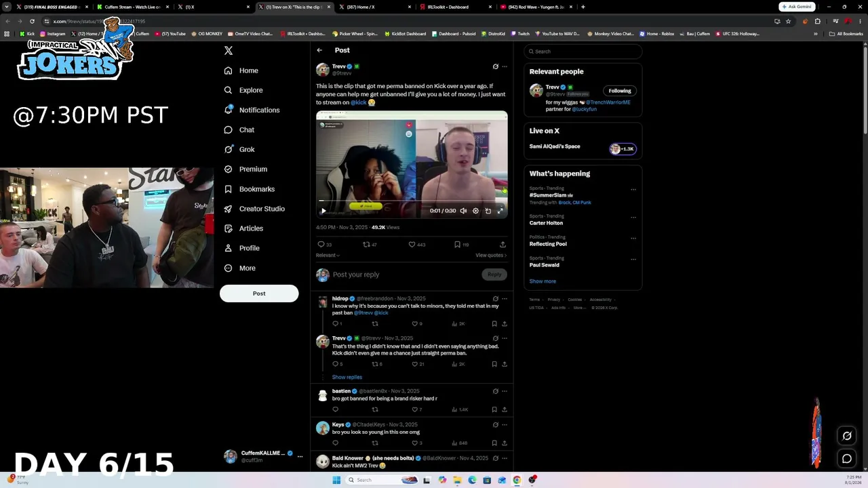Bookmark hidrop's reply
868x488 pixels.
coord(494,324)
